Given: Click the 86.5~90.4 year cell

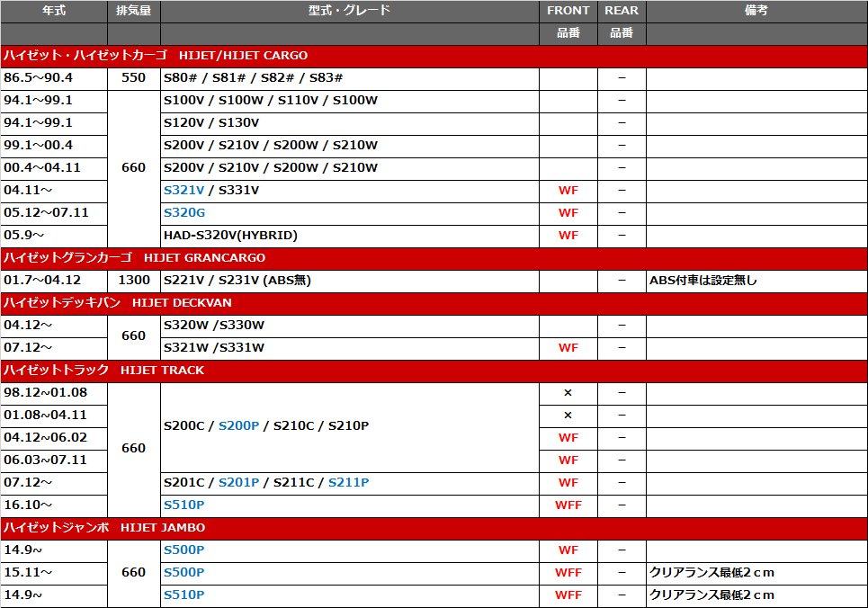Looking at the screenshot, I should (54, 78).
